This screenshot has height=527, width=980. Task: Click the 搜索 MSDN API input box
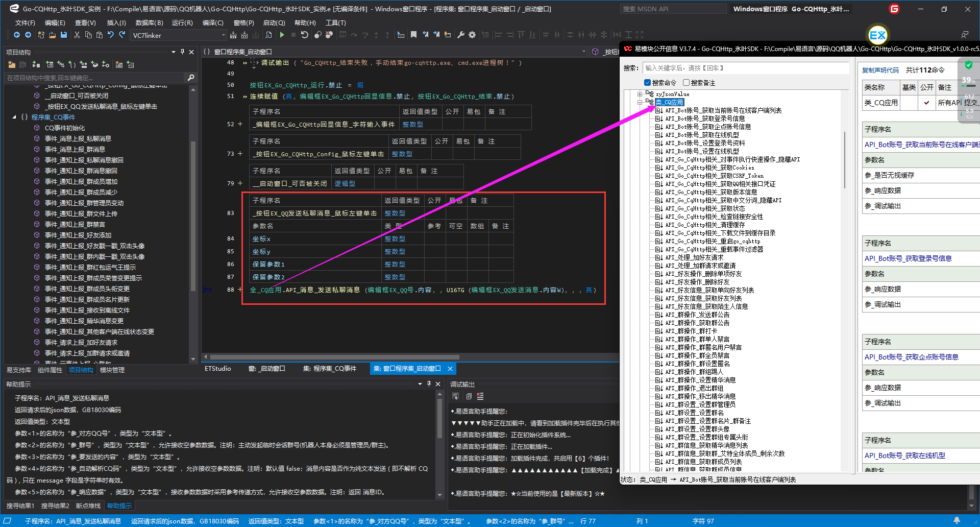[x=673, y=9]
